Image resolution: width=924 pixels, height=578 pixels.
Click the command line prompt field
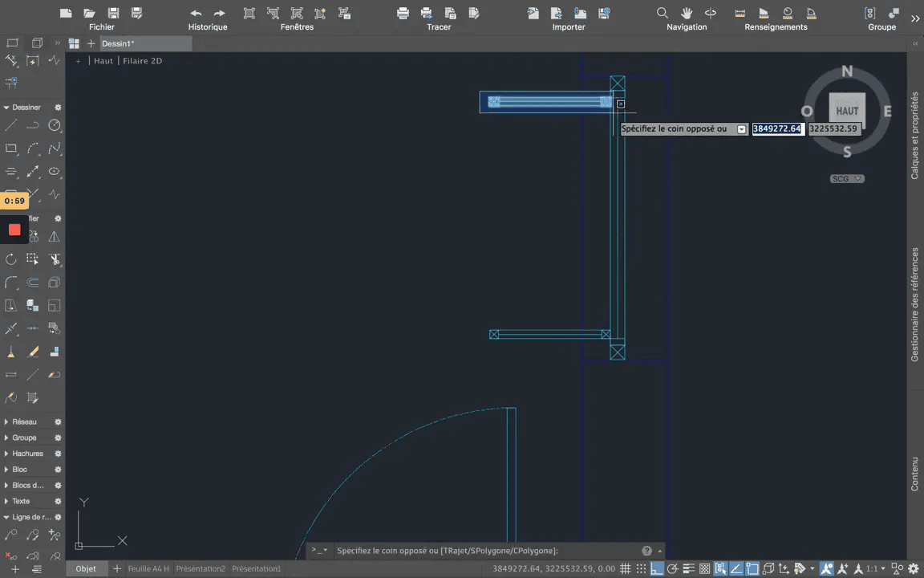[486, 551]
